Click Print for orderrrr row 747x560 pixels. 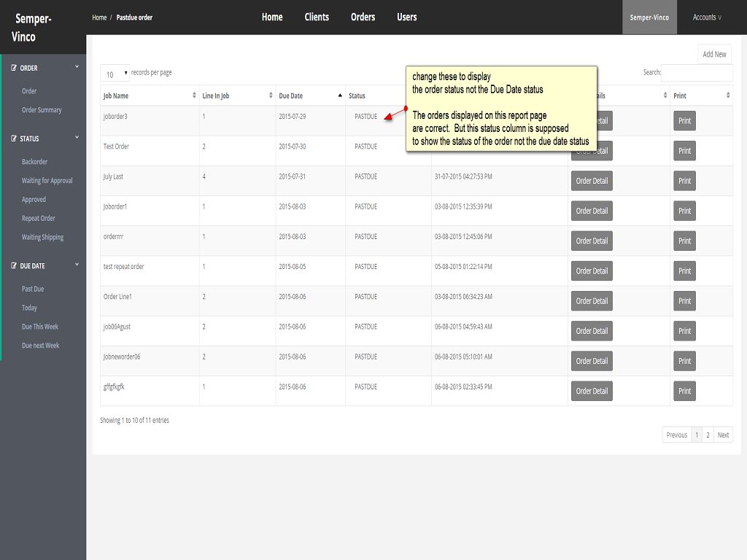coord(684,241)
